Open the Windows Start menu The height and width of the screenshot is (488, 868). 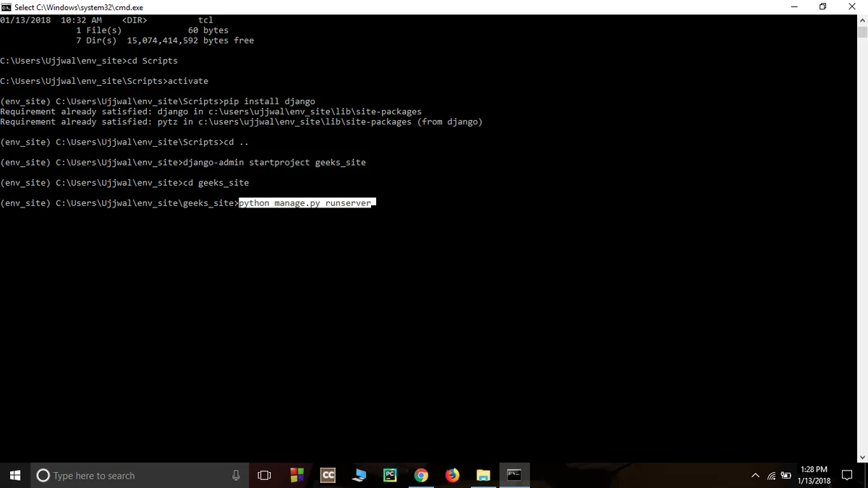pos(14,475)
